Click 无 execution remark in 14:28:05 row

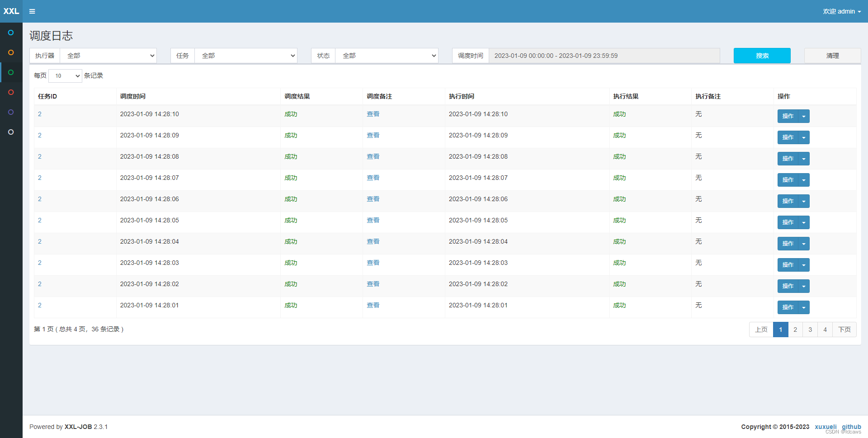698,220
